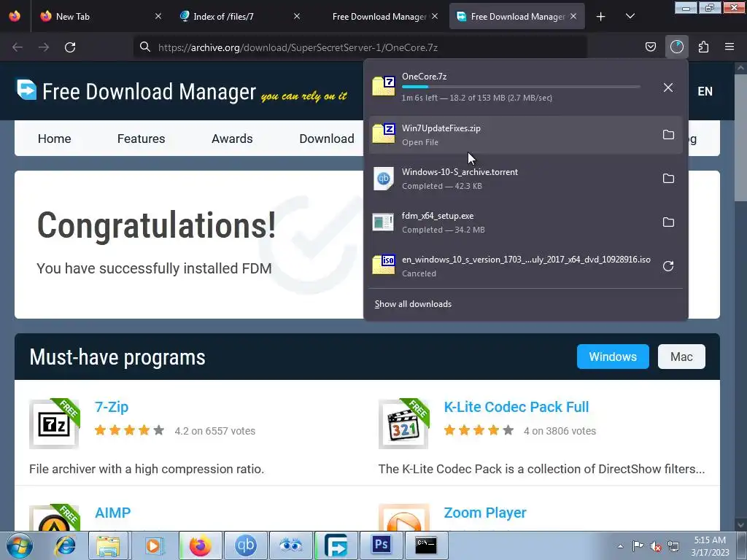Open the K-Lite Codec Pack Full link
Viewport: 747px width, 560px height.
pyautogui.click(x=516, y=407)
